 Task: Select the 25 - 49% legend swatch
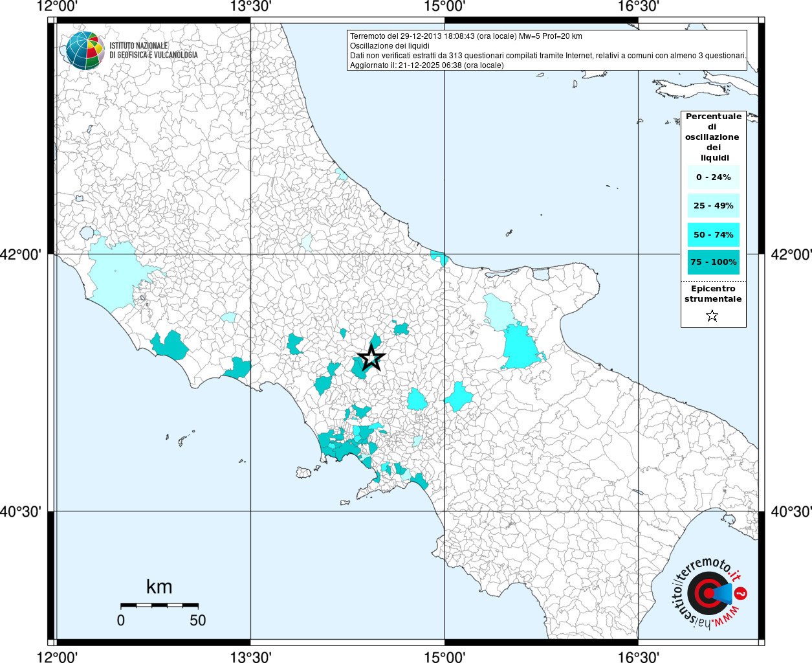pos(713,206)
